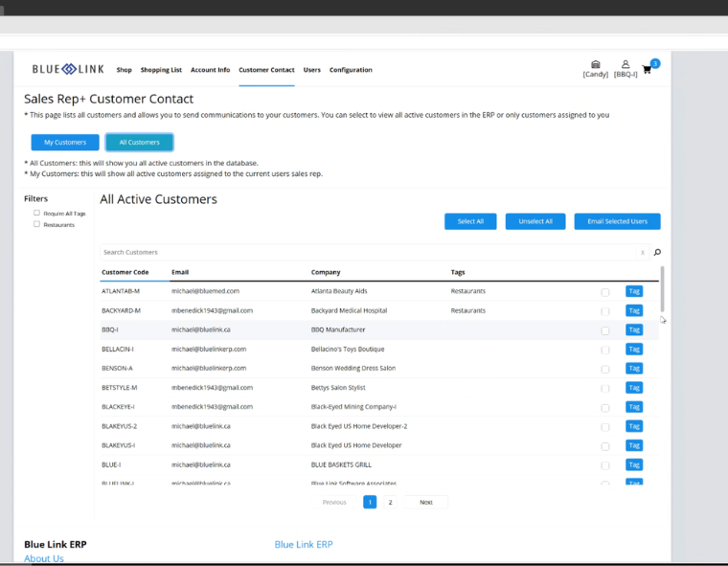Image resolution: width=728 pixels, height=566 pixels.
Task: Tick the BETSTYLE-M row checkbox
Action: 605,389
